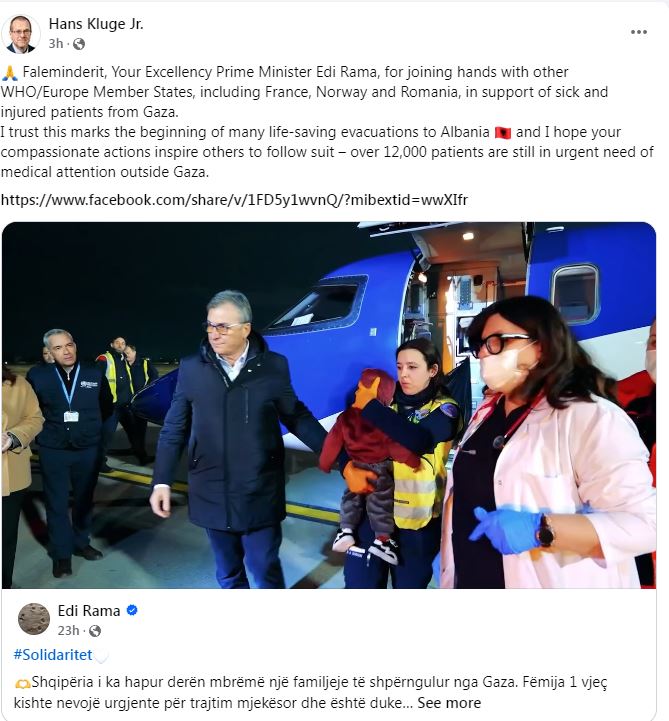
Task: Click the handshake emoji before Shqipëria
Action: 23,683
